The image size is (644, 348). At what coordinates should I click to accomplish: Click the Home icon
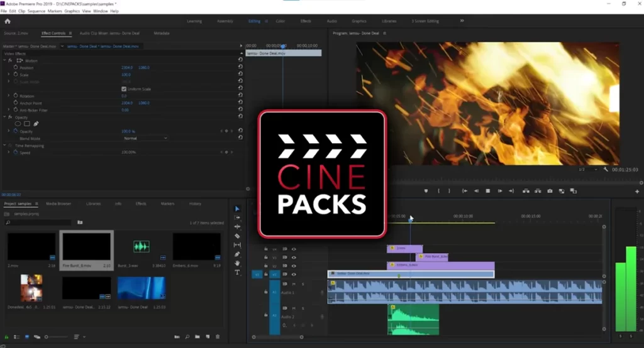tap(8, 21)
